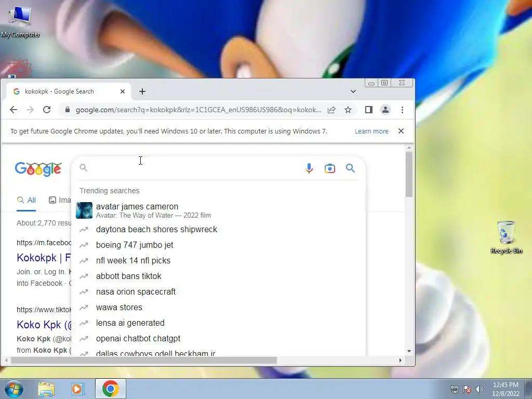This screenshot has width=532, height=399.
Task: Select suggestion boeing 747 jumbo jet
Action: click(x=219, y=245)
